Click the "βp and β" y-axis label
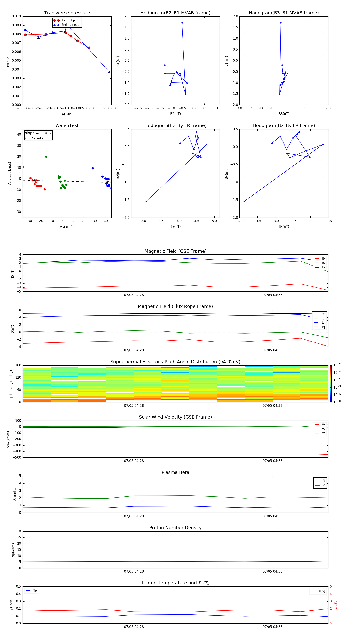The height and width of the screenshot is (644, 351). (x=14, y=494)
